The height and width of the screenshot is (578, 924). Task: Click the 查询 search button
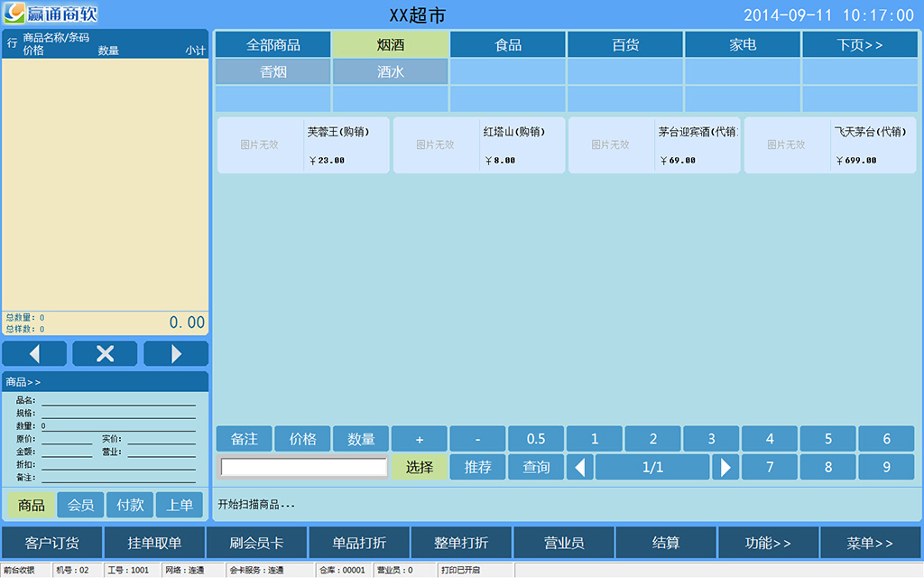click(x=536, y=467)
